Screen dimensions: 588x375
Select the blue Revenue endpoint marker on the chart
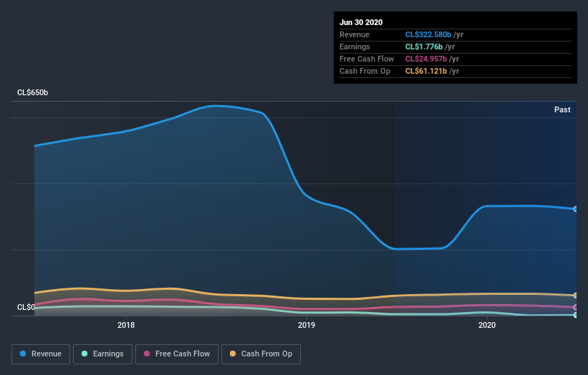point(576,209)
